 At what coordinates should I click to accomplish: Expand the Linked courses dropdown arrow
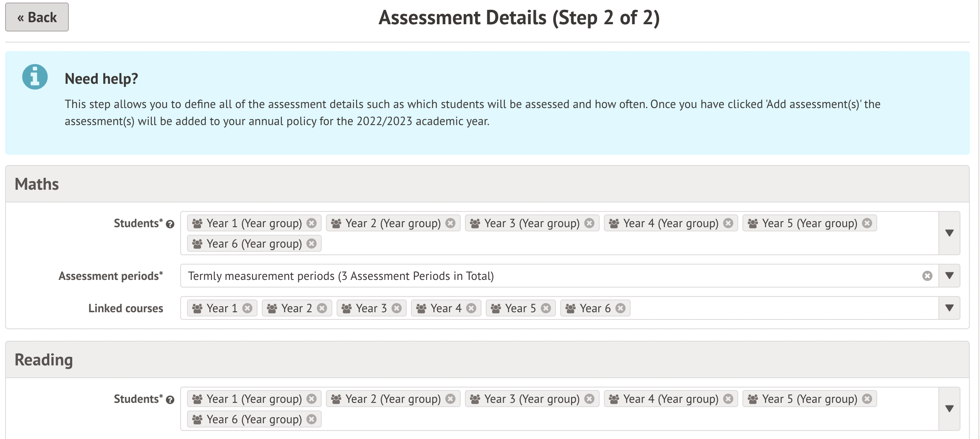coord(949,308)
